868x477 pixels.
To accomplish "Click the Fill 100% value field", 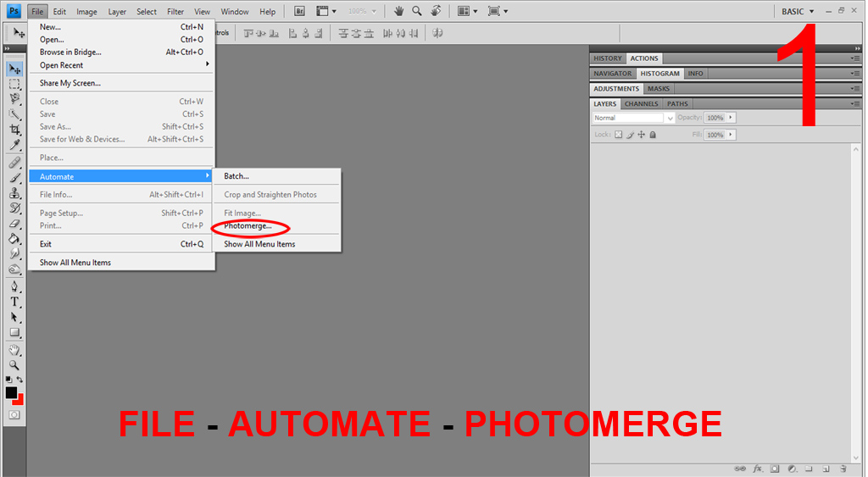I will coord(715,135).
